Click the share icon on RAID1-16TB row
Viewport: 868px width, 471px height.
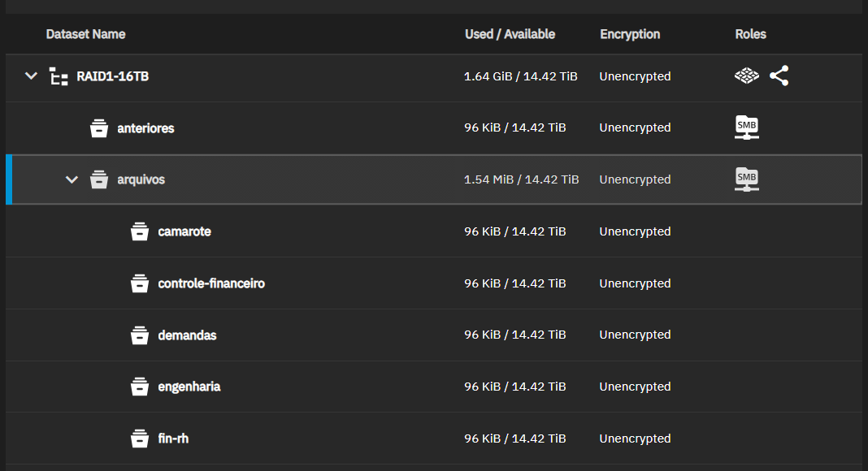coord(779,76)
